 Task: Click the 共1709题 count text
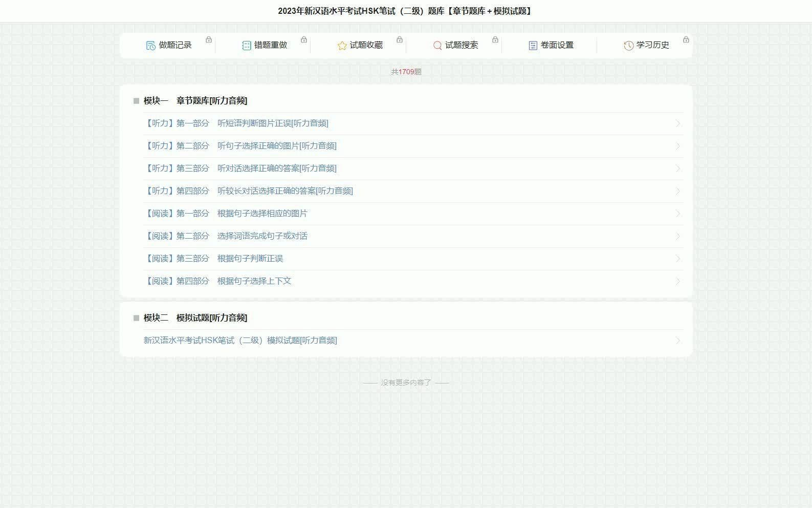click(406, 72)
